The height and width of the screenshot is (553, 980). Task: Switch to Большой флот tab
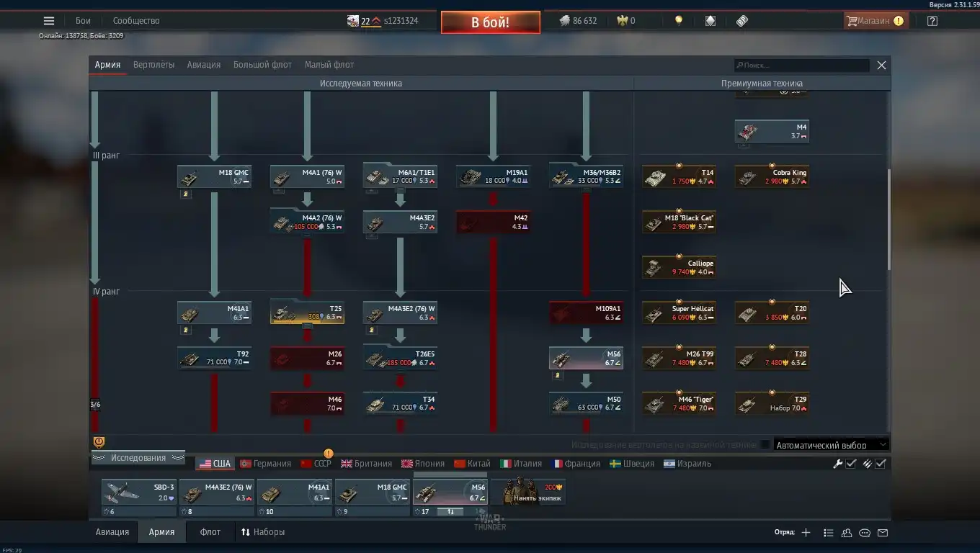(262, 65)
